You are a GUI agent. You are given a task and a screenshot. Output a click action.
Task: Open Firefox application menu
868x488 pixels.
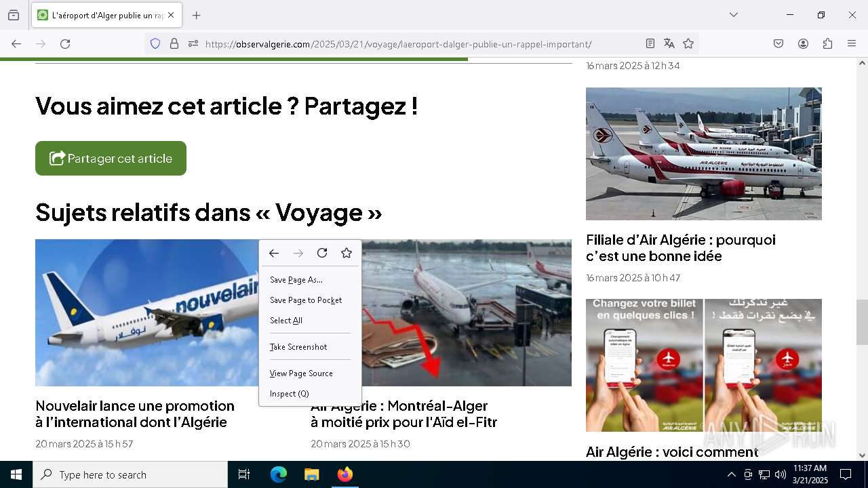[x=852, y=44]
